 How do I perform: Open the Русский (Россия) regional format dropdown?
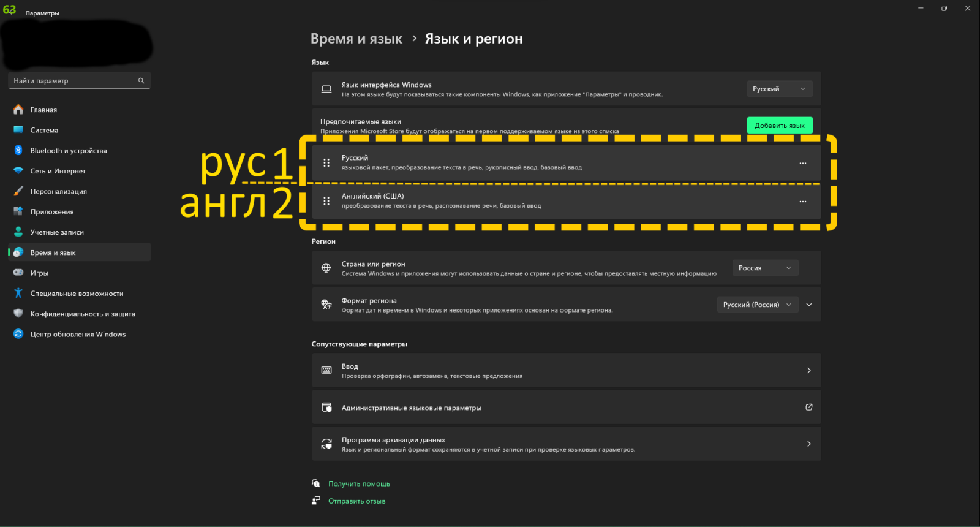point(758,305)
